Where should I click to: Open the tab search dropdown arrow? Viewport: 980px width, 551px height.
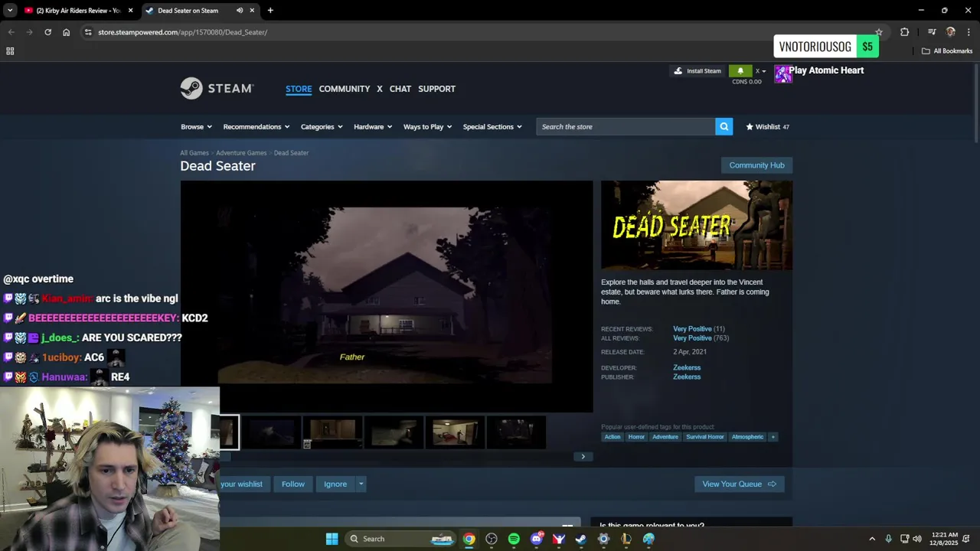(x=10, y=11)
